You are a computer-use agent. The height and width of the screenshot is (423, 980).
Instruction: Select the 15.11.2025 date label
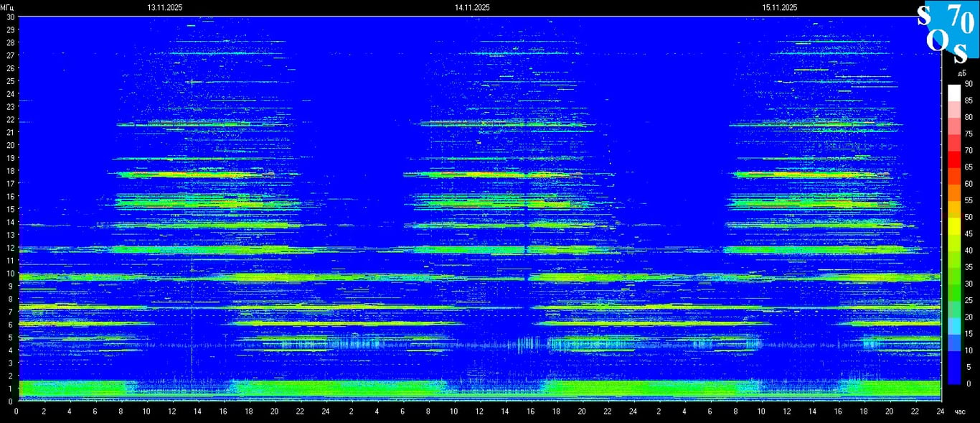780,7
